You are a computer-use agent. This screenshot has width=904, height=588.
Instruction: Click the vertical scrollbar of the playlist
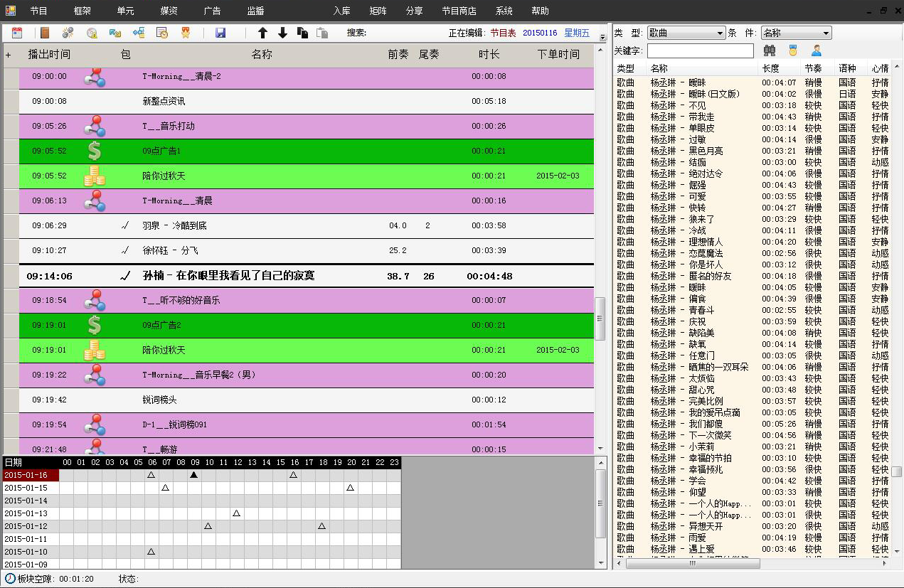(x=600, y=319)
